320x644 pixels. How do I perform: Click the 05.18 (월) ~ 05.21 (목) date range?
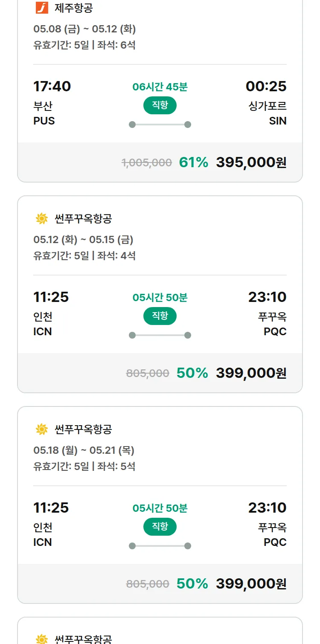pos(84,450)
